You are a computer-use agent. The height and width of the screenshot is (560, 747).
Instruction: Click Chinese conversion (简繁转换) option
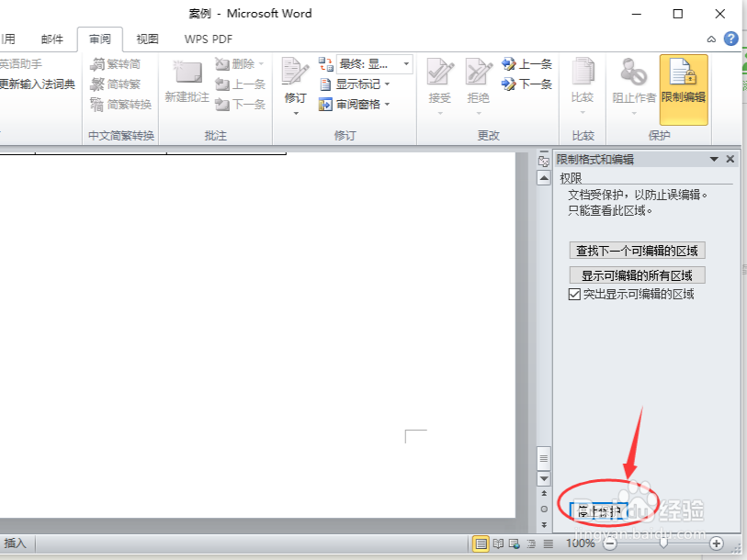121,105
